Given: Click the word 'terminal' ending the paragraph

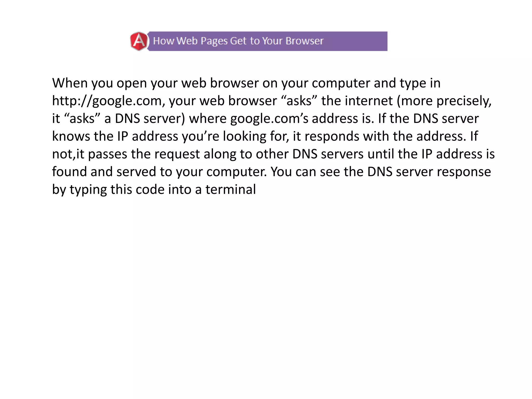Looking at the screenshot, I should point(231,189).
